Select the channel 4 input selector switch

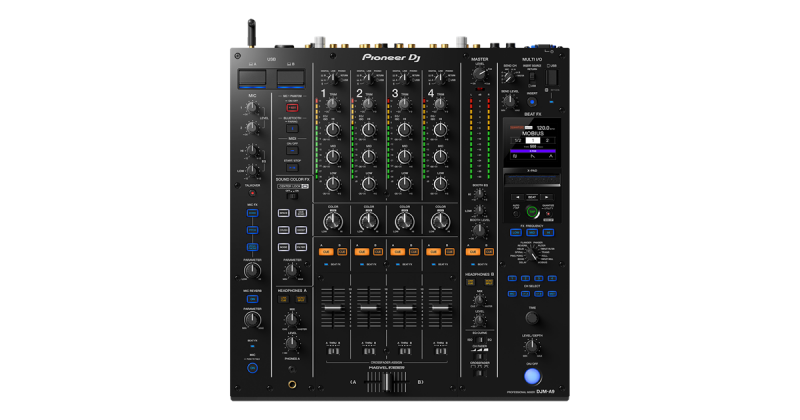(x=439, y=76)
